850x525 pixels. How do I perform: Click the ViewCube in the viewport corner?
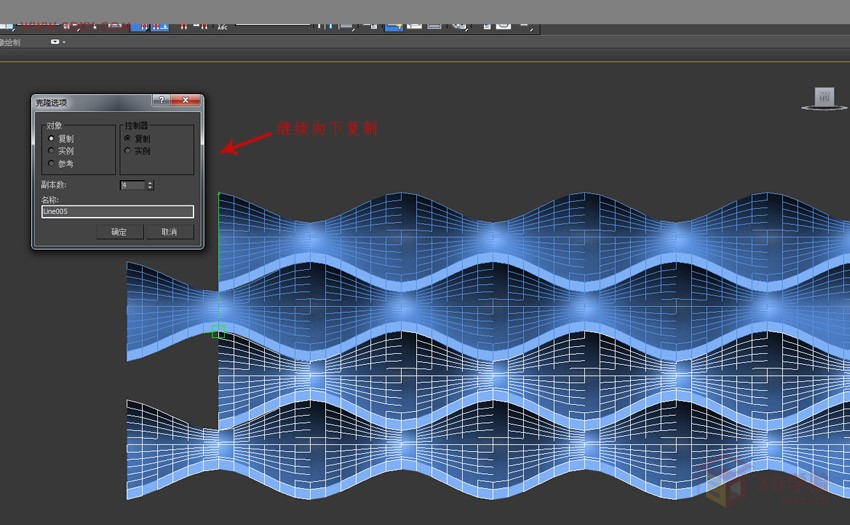pyautogui.click(x=825, y=98)
